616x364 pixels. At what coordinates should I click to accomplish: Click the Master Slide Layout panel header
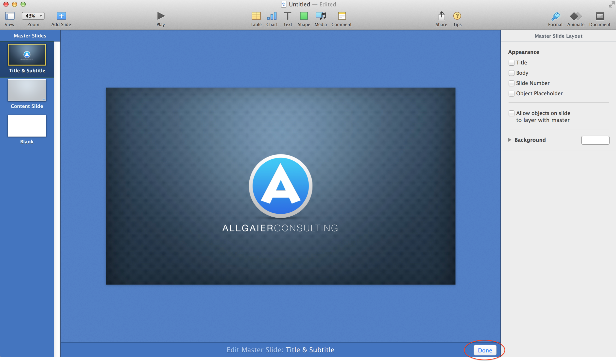click(x=558, y=36)
